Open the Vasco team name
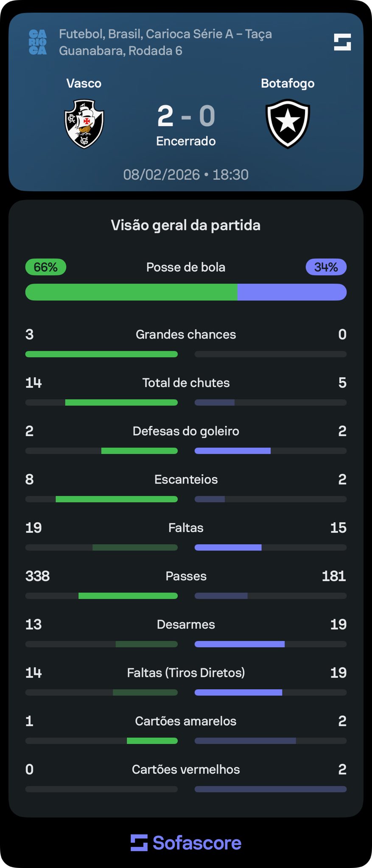Image resolution: width=372 pixels, height=868 pixels. (x=84, y=83)
